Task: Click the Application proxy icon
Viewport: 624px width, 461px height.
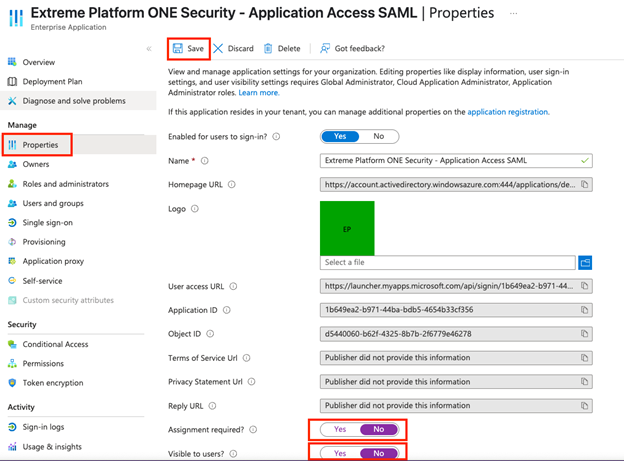Action: [x=12, y=261]
